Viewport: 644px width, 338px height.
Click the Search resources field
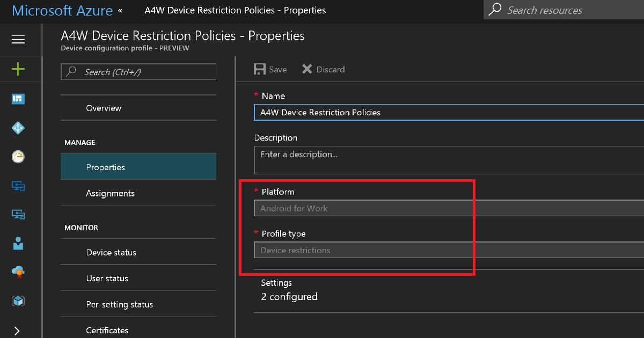pos(563,10)
